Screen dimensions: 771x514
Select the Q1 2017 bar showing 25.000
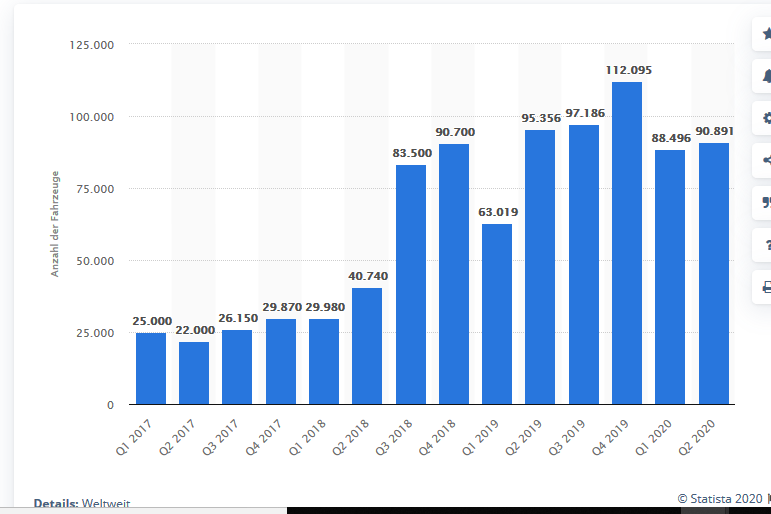tap(150, 368)
